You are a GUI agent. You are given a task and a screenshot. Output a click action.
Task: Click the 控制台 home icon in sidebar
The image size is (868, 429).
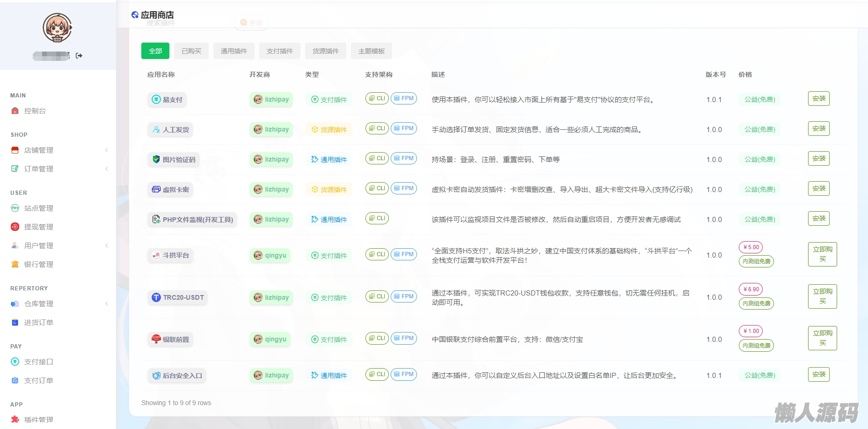point(15,111)
